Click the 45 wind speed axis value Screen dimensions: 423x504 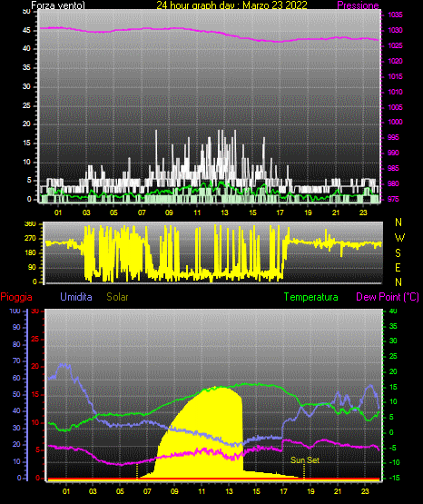[26, 31]
